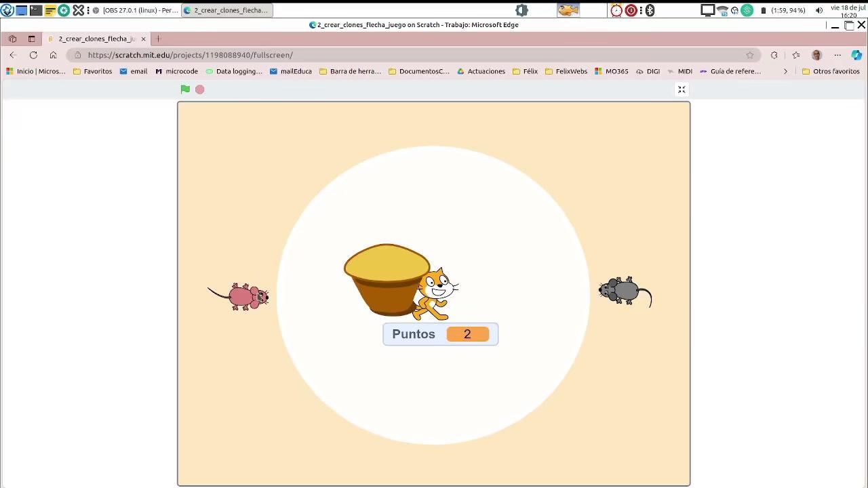Open the panel clock and date
The height and width of the screenshot is (488, 868).
848,11
